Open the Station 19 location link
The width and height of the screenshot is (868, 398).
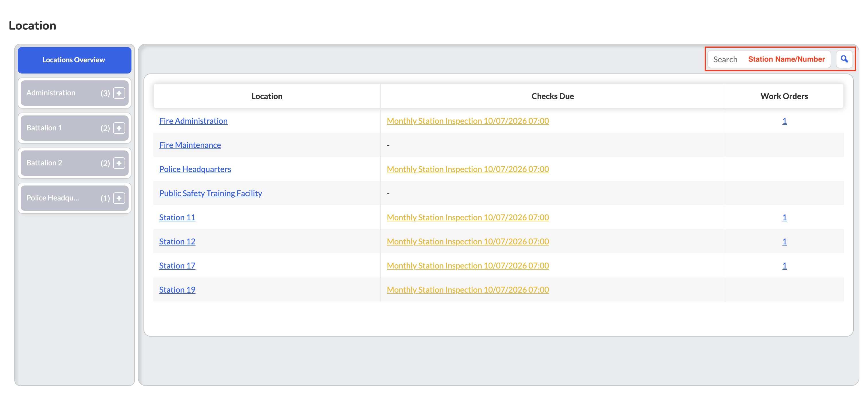[177, 289]
